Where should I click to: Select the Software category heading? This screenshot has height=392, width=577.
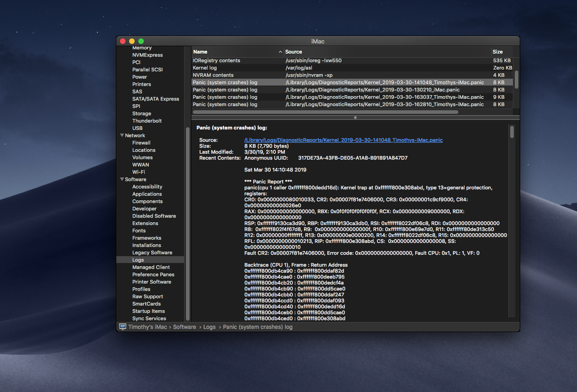click(x=136, y=179)
